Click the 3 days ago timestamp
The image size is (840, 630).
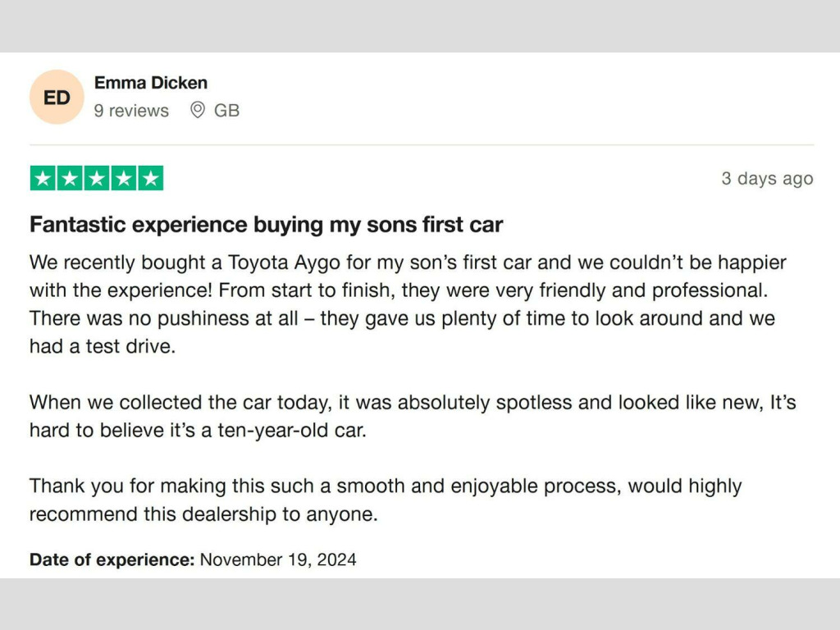(x=767, y=178)
